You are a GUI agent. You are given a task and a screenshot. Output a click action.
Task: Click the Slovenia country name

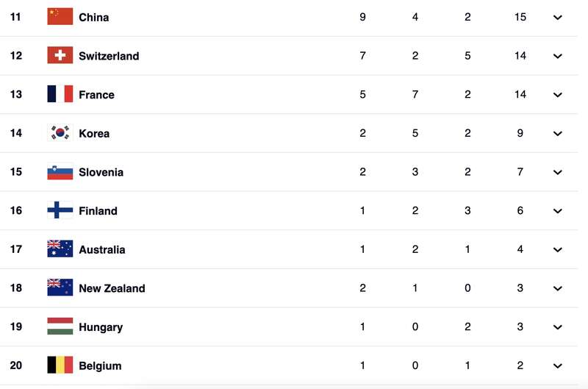click(101, 172)
